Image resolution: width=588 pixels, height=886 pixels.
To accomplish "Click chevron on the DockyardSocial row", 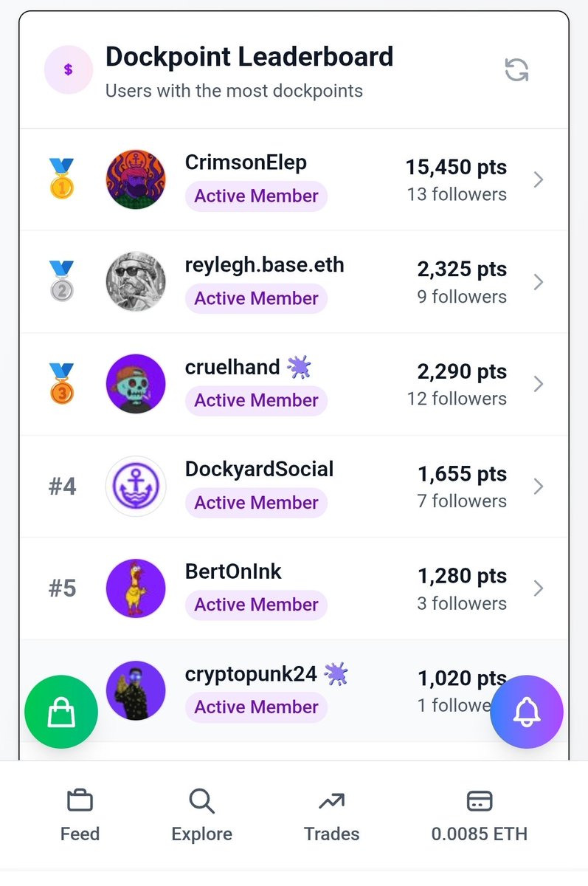I will [x=539, y=486].
